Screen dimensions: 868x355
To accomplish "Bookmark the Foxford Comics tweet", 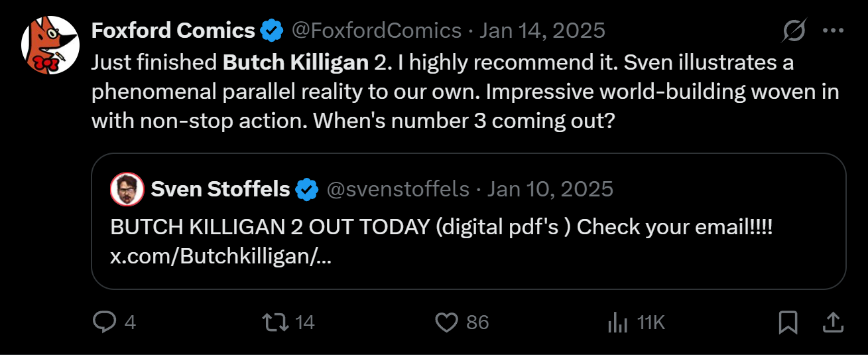I will click(x=788, y=322).
